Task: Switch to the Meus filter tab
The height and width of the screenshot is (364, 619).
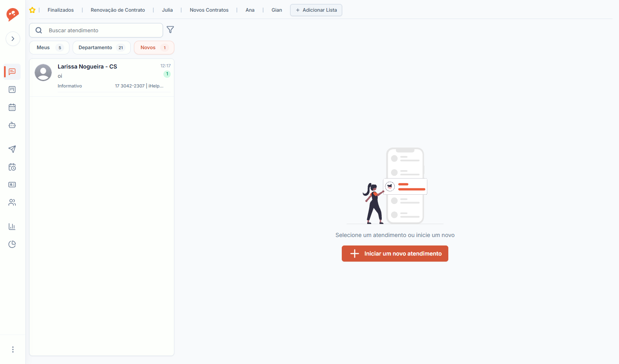Action: pos(49,48)
